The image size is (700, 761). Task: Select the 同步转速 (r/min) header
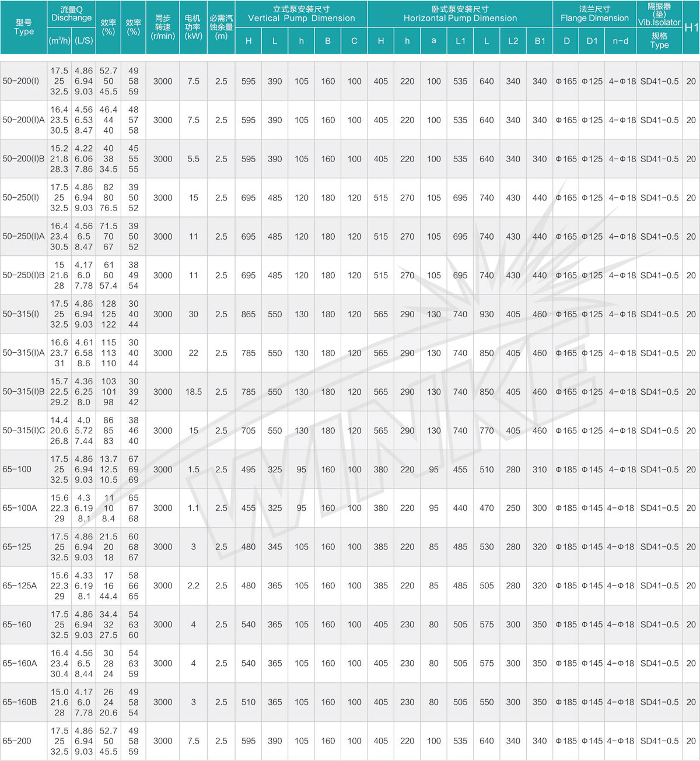(x=163, y=27)
